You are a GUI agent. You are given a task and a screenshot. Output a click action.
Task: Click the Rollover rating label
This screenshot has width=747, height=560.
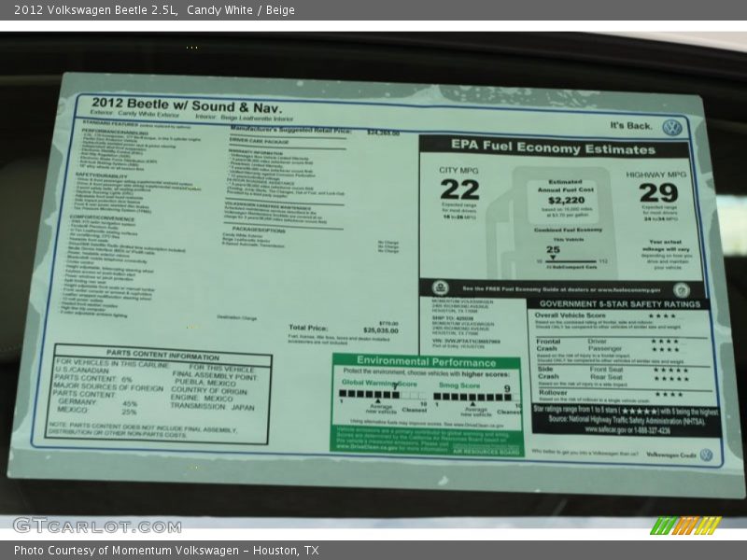pos(553,393)
